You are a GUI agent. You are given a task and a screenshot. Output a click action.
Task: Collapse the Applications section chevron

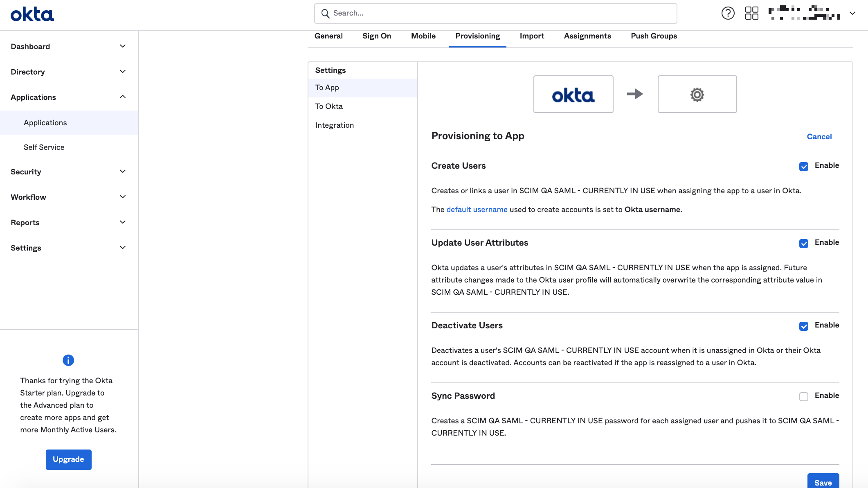pyautogui.click(x=122, y=97)
